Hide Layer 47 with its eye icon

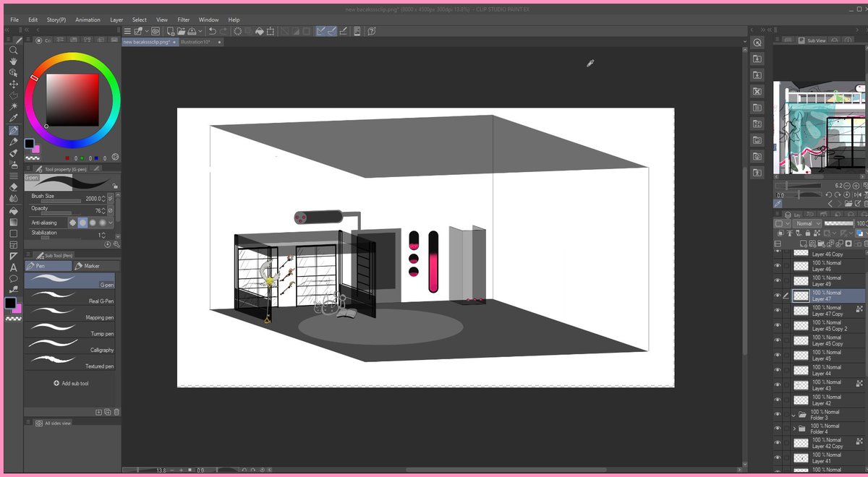[778, 296]
